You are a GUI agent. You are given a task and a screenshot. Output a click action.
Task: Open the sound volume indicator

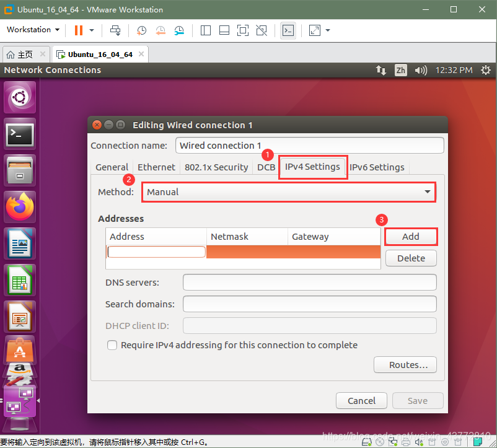421,70
